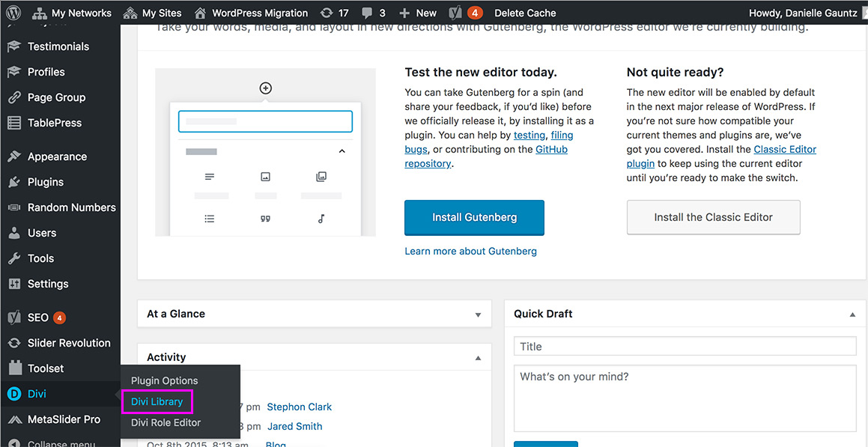Click Delete Cache in admin bar
Image resolution: width=868 pixels, height=447 pixels.
[x=525, y=13]
